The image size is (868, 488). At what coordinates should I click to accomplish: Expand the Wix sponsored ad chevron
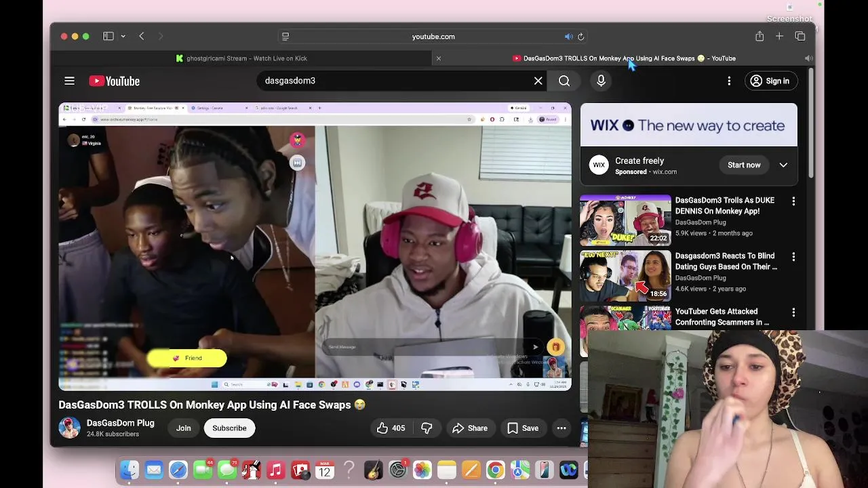(783, 165)
